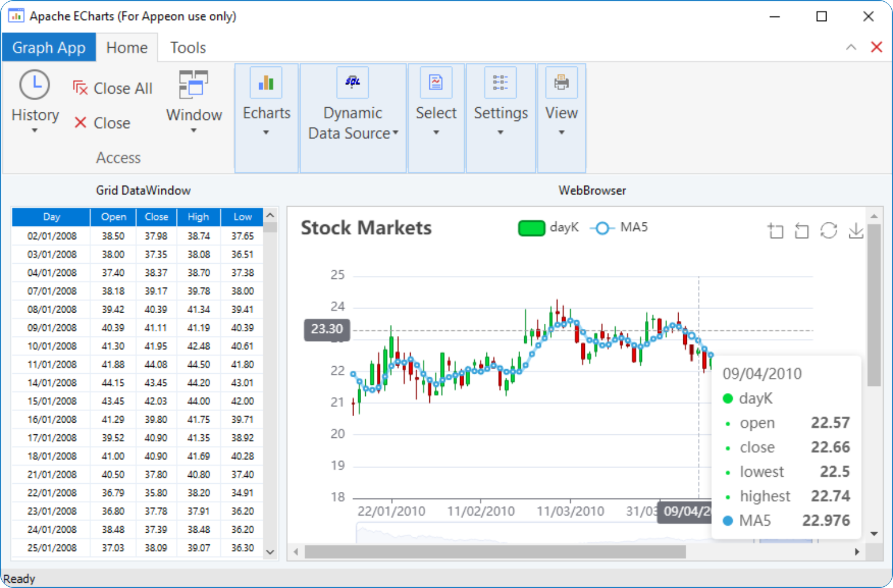The image size is (893, 588).
Task: Click the browser horizontal scrollbar thumb
Action: (x=495, y=551)
